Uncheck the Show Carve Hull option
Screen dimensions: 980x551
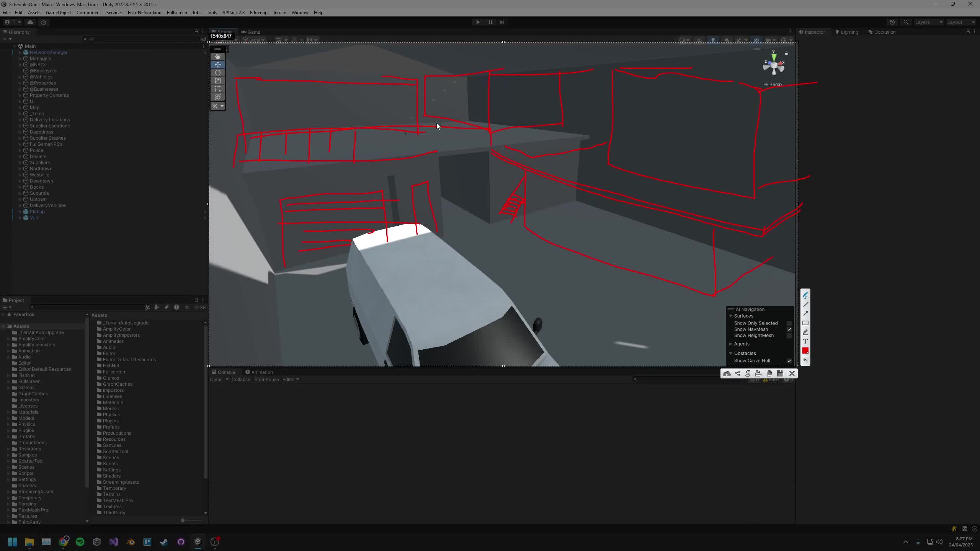tap(789, 361)
